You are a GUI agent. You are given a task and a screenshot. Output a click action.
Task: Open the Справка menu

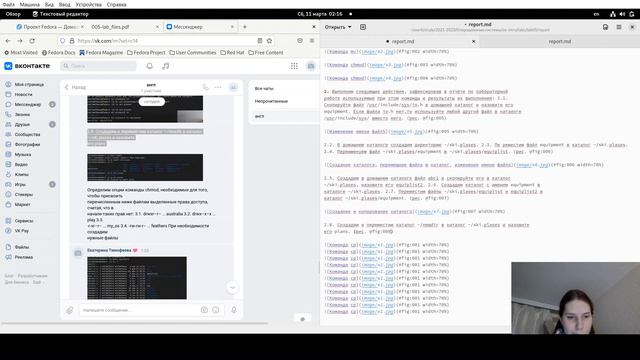[x=116, y=4]
